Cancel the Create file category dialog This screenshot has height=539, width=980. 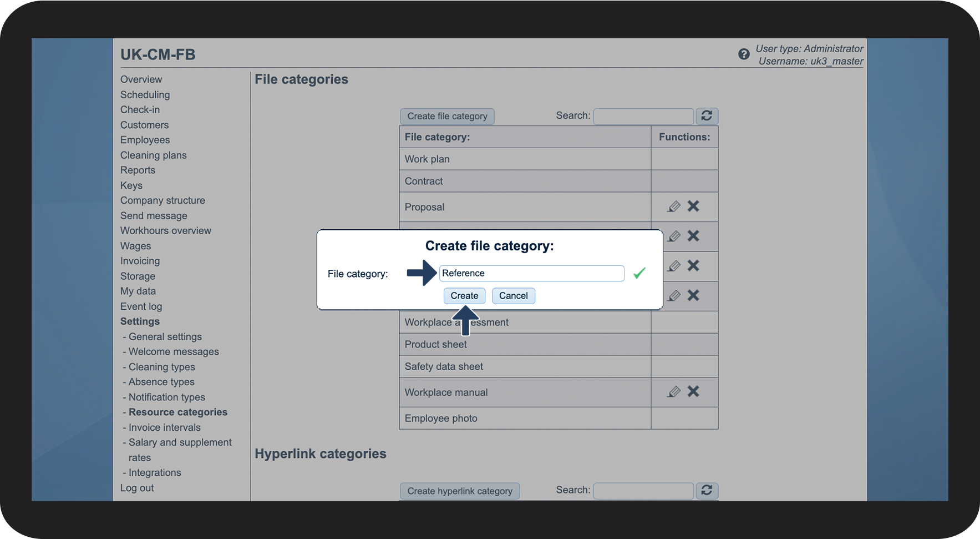tap(513, 295)
